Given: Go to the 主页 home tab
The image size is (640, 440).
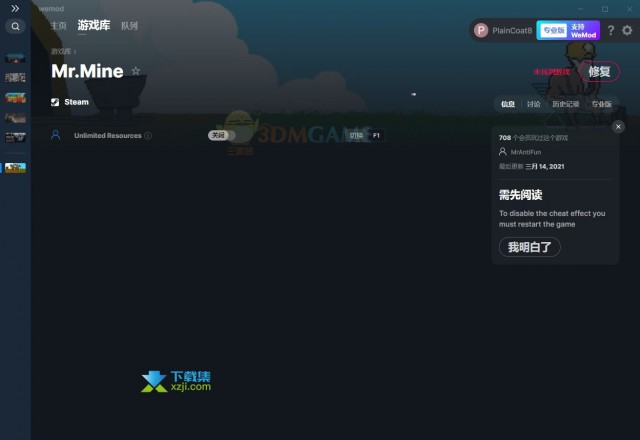Looking at the screenshot, I should (x=58, y=26).
